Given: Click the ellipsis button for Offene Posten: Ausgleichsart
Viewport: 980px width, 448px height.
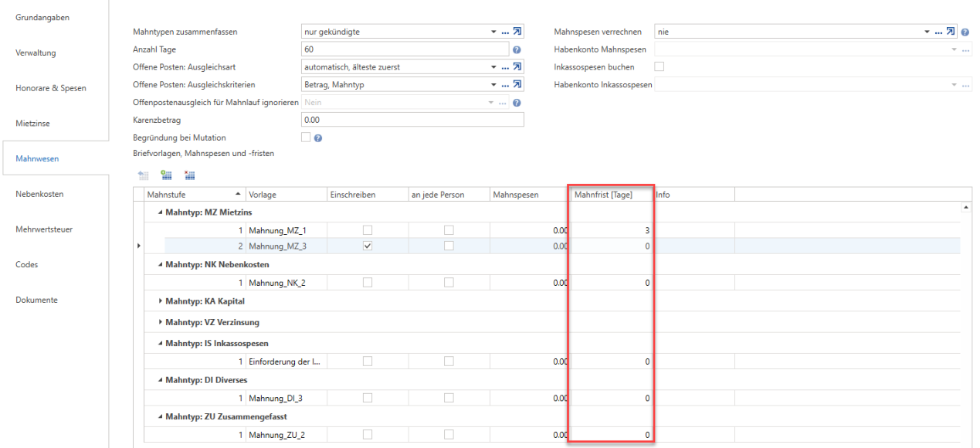Looking at the screenshot, I should tap(505, 67).
